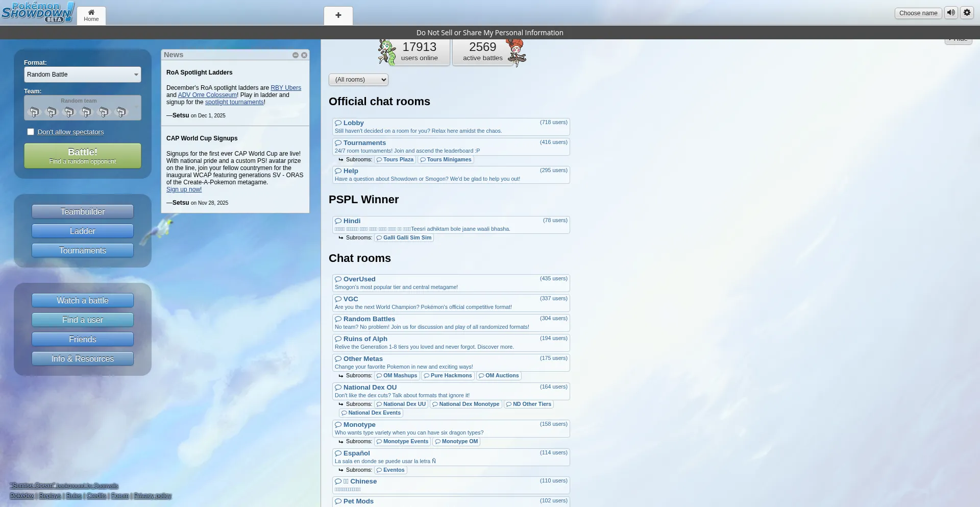The image size is (980, 507).
Task: Click the OverUsed room chat bubble icon
Action: point(338,279)
